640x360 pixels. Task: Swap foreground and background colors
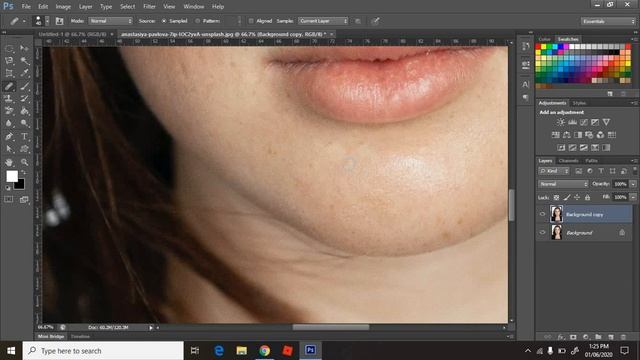(23, 173)
